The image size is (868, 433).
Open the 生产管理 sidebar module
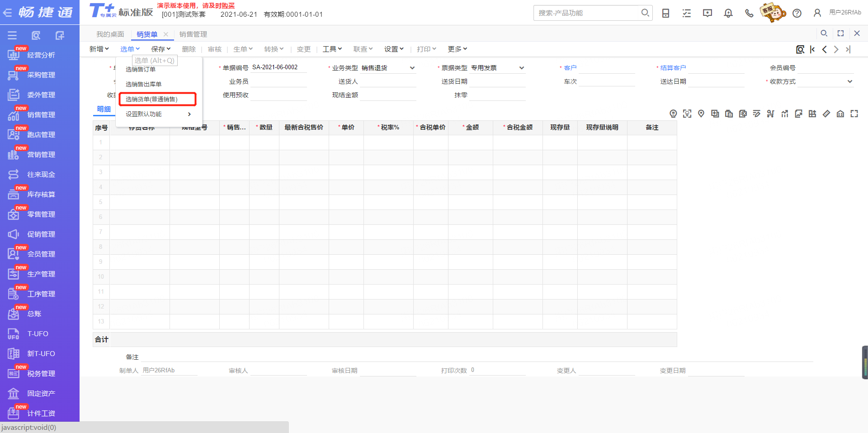point(40,274)
